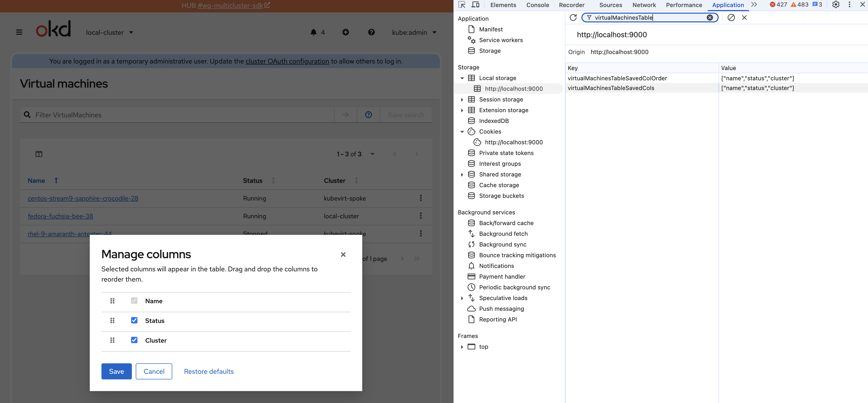Click the DevTools storage refresh icon

click(573, 18)
